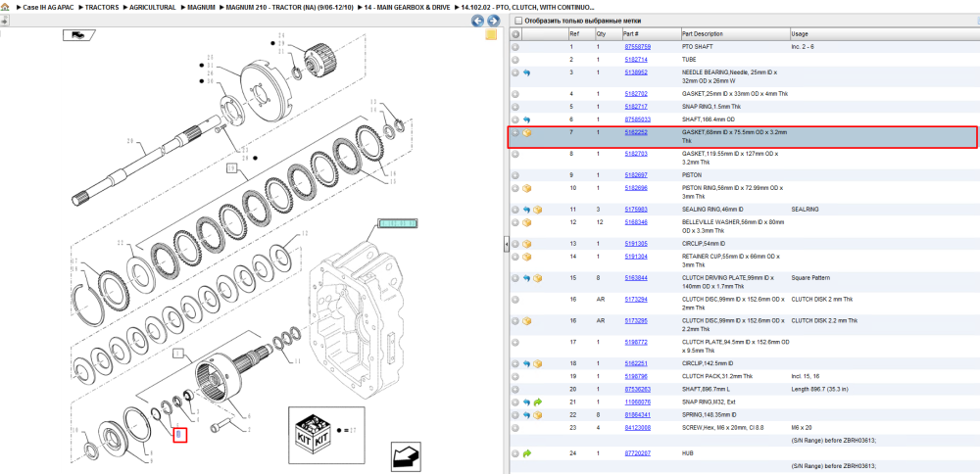Click the pin icon at the toolbar's left edge
The width and height of the screenshot is (980, 474).
4,21
